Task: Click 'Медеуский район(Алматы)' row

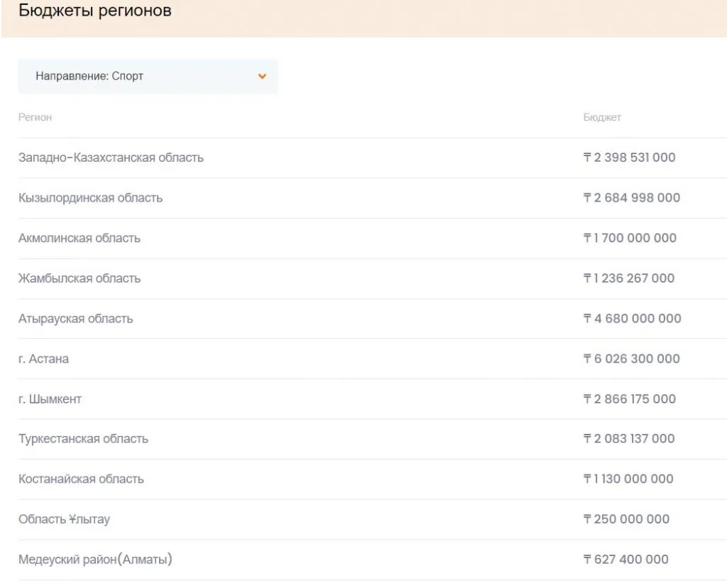Action: point(95,560)
